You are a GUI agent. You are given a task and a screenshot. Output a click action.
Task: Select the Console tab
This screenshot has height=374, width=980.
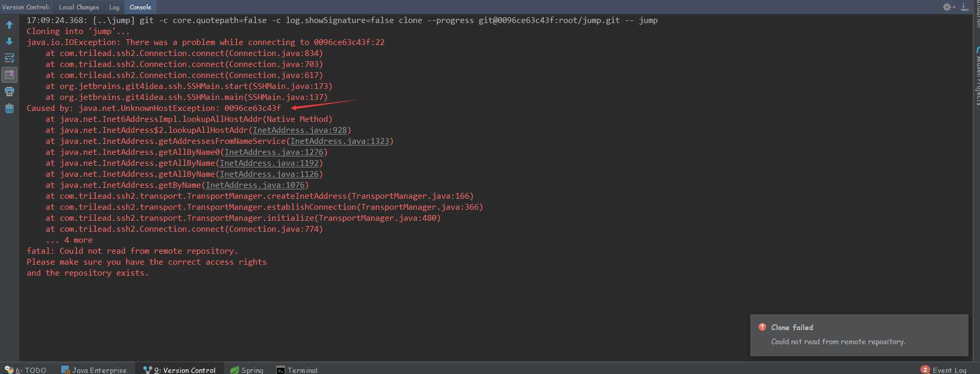tap(140, 7)
